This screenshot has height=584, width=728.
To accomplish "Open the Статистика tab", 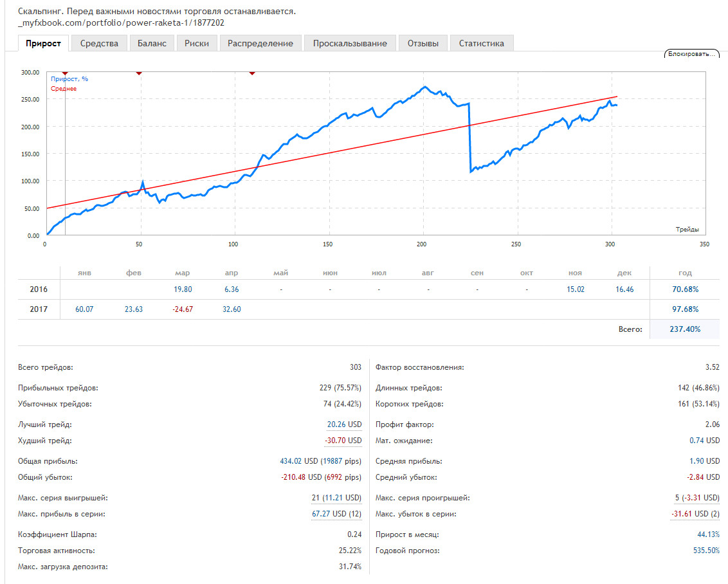I will tap(482, 43).
